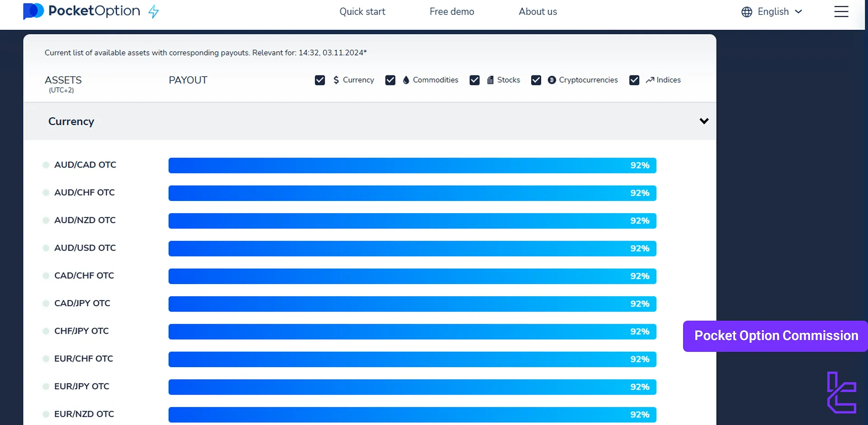Image resolution: width=868 pixels, height=425 pixels.
Task: Click the ASSETS column heading
Action: coord(63,80)
